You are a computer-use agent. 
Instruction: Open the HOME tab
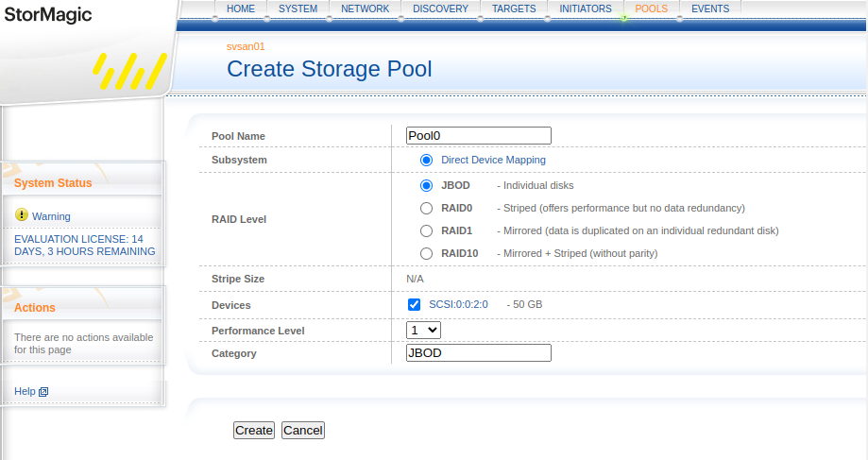click(241, 9)
